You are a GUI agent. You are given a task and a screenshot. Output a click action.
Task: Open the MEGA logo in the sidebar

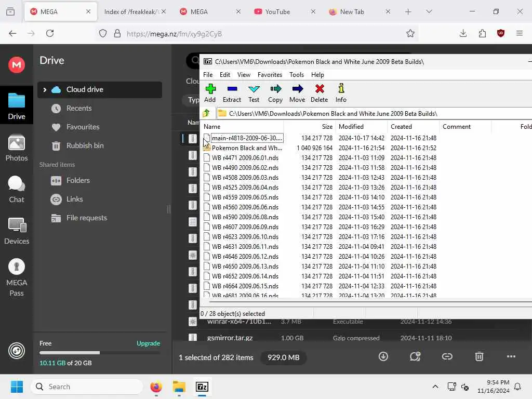[17, 64]
